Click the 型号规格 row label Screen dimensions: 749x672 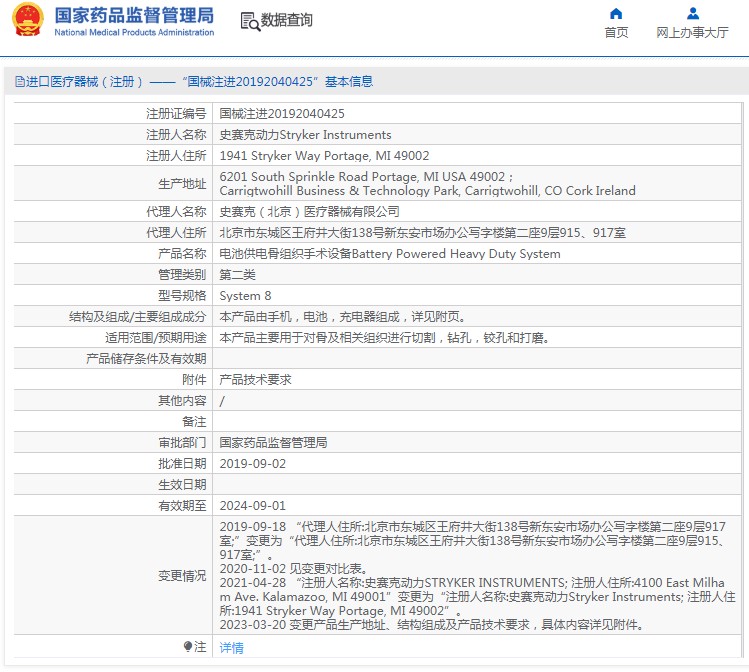(182, 296)
